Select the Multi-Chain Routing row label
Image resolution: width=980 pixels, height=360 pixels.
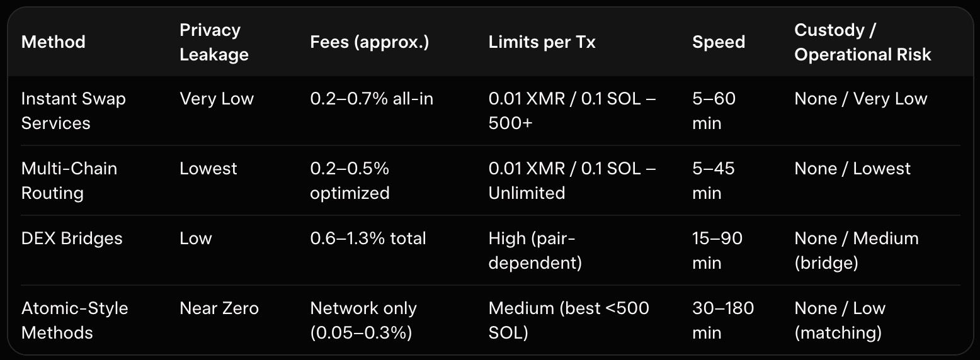pyautogui.click(x=69, y=181)
